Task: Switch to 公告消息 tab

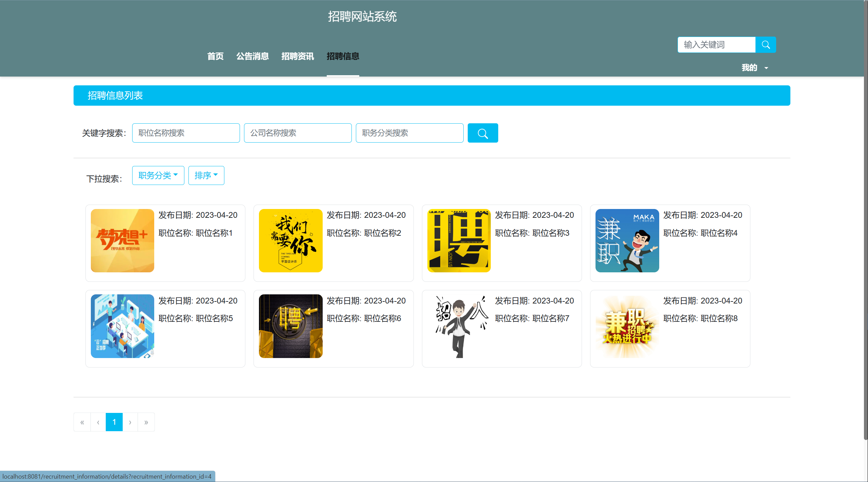Action: point(253,56)
